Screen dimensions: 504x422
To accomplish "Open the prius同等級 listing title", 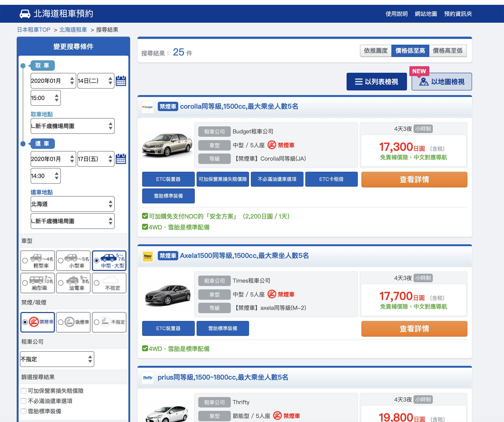I will click(x=223, y=377).
